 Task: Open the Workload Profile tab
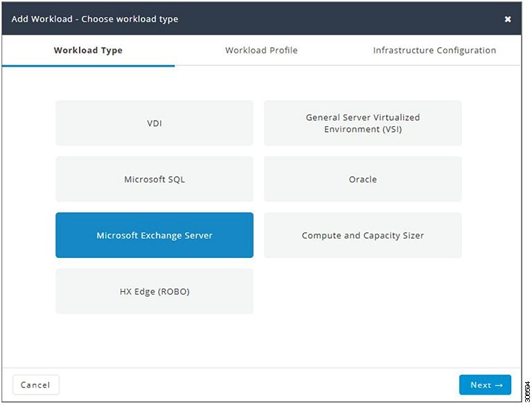tap(261, 51)
